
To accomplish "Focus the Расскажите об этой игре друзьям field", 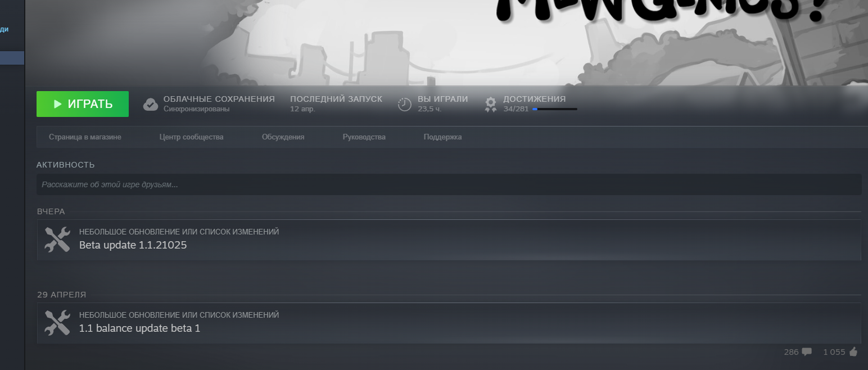I will [449, 184].
